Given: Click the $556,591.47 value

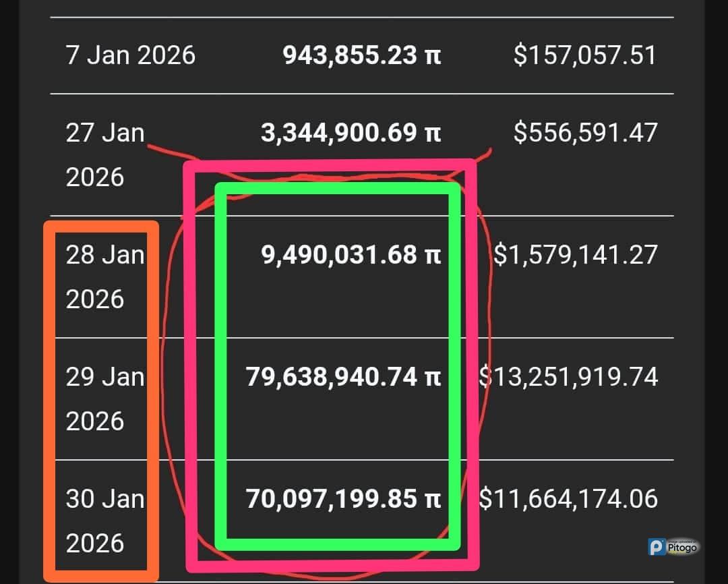Looking at the screenshot, I should pyautogui.click(x=584, y=133).
